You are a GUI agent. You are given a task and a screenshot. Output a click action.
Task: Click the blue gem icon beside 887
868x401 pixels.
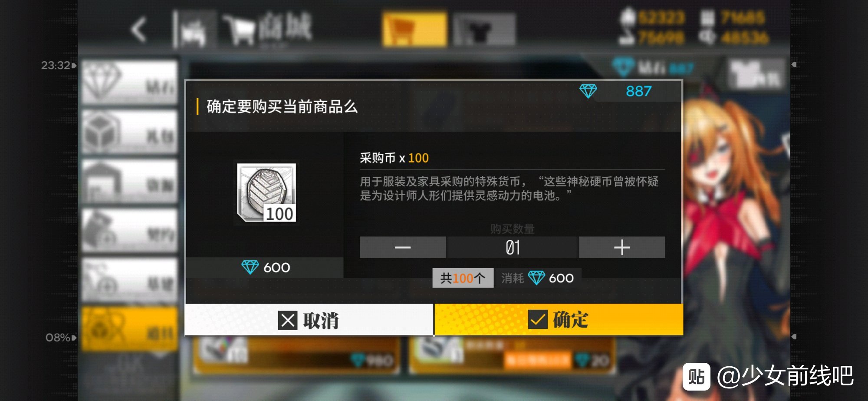588,91
